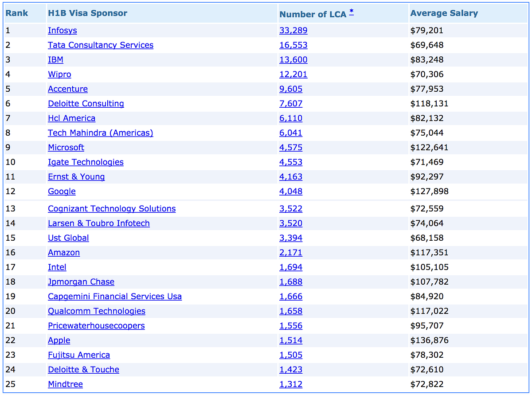This screenshot has height=395, width=532.
Task: Open the Tata Consultancy Services link
Action: (101, 45)
